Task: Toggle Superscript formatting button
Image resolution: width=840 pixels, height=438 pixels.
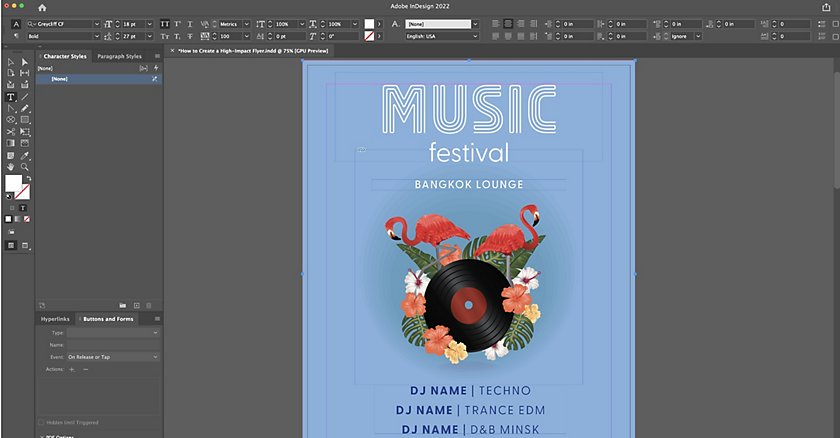Action: 177,24
